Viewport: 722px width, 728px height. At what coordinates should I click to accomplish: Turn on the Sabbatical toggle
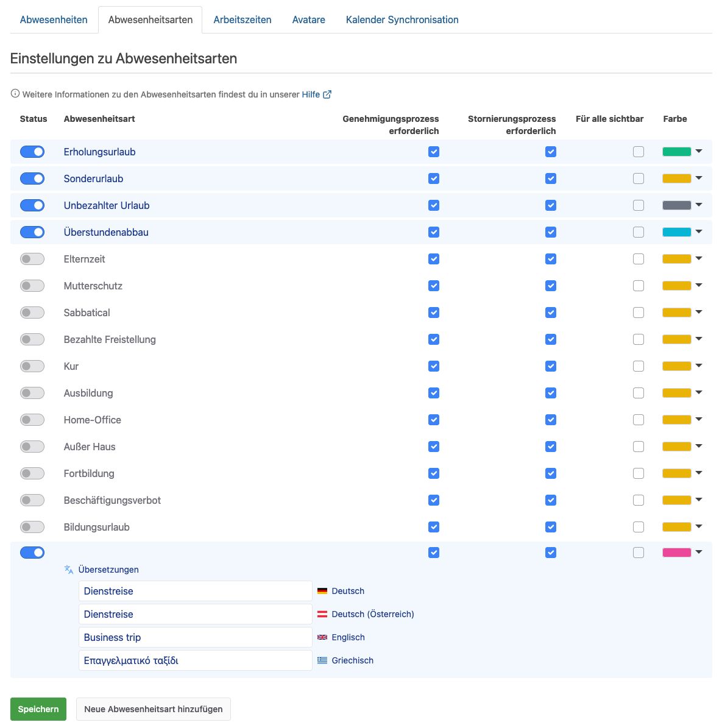[32, 313]
